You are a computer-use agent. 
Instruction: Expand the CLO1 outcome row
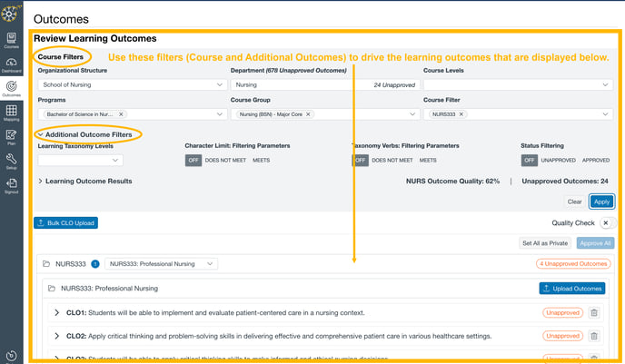(x=56, y=312)
